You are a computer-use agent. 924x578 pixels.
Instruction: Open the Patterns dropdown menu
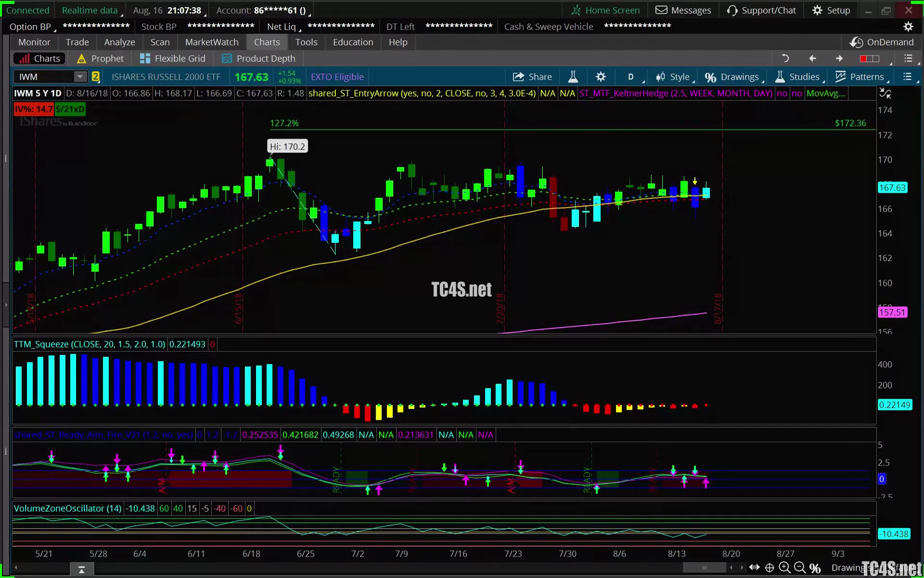(861, 77)
